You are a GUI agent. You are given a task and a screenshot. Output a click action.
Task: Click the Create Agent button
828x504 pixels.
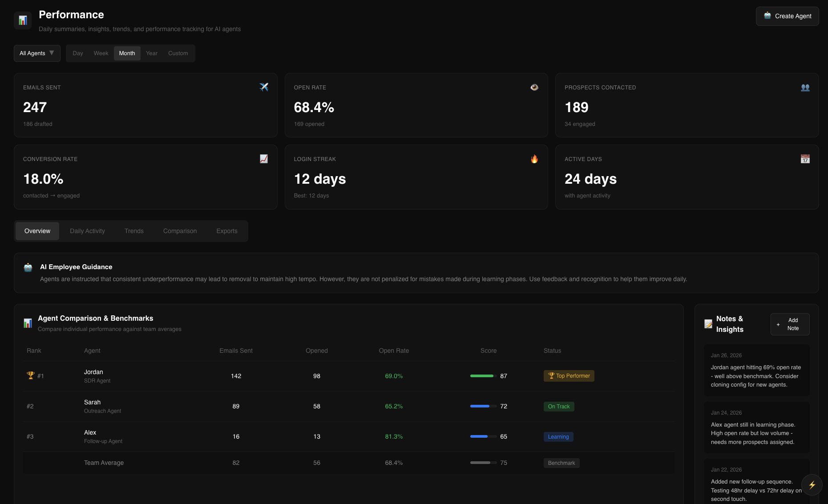coord(787,16)
